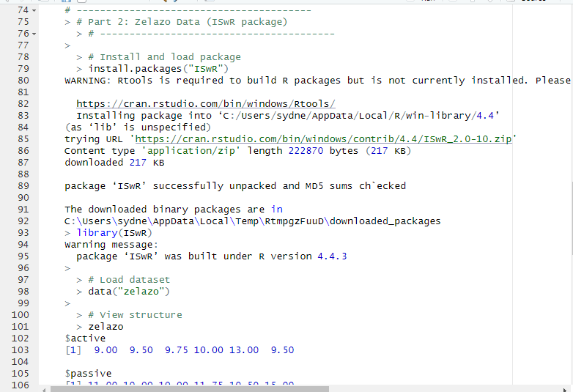
Task: Click the $passive output label
Action: [x=88, y=374]
